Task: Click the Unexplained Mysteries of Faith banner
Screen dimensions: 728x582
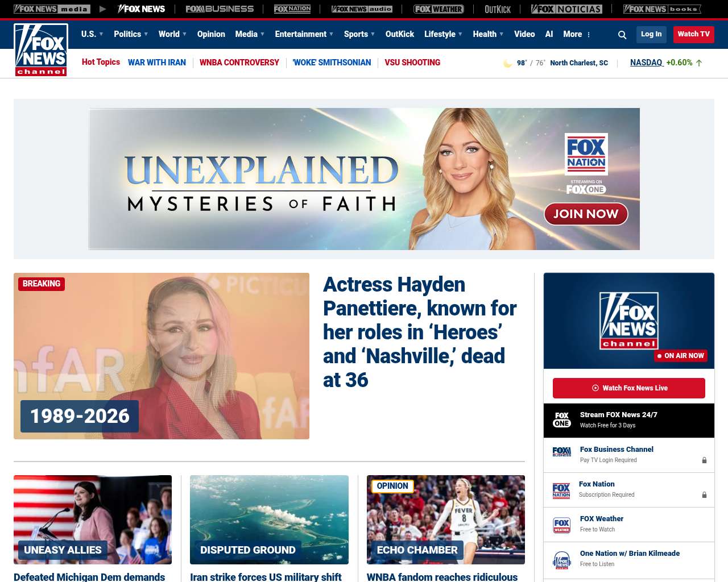Action: [x=364, y=179]
